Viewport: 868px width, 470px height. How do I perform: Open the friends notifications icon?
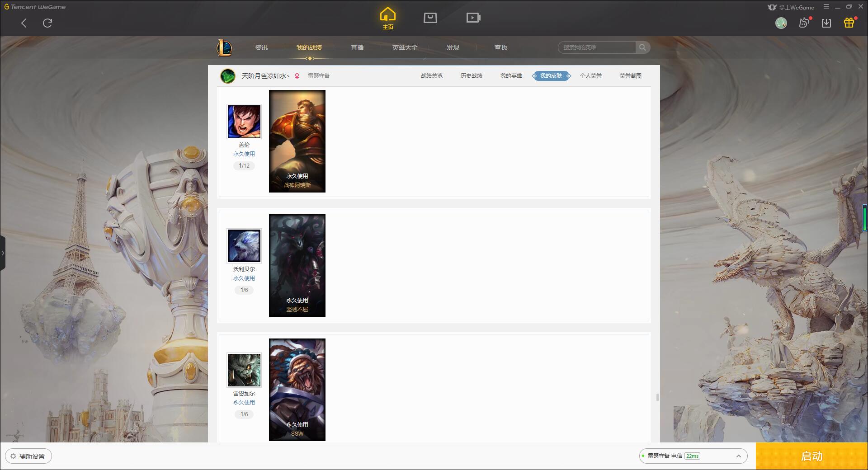pyautogui.click(x=804, y=23)
